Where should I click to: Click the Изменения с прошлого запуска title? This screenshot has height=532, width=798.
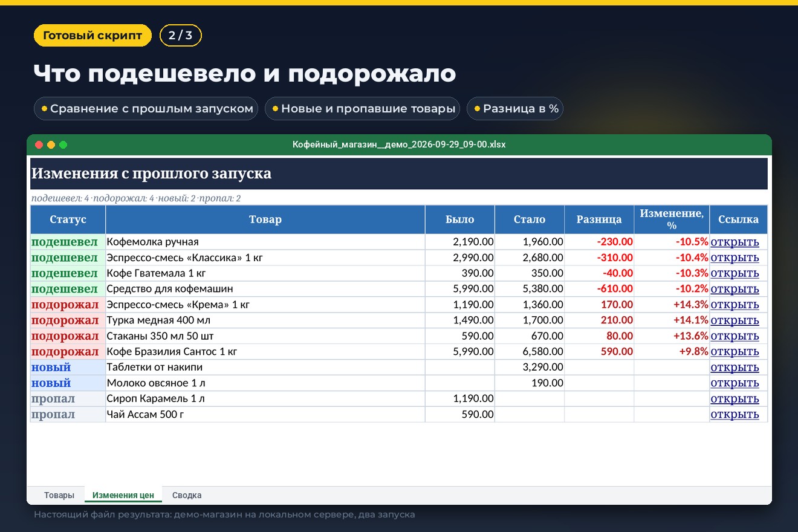pyautogui.click(x=151, y=174)
